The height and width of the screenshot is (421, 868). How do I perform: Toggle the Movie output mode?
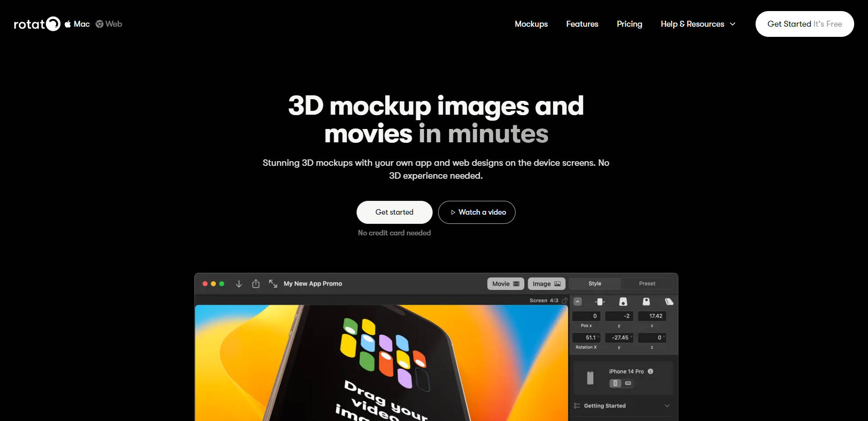[x=505, y=284]
